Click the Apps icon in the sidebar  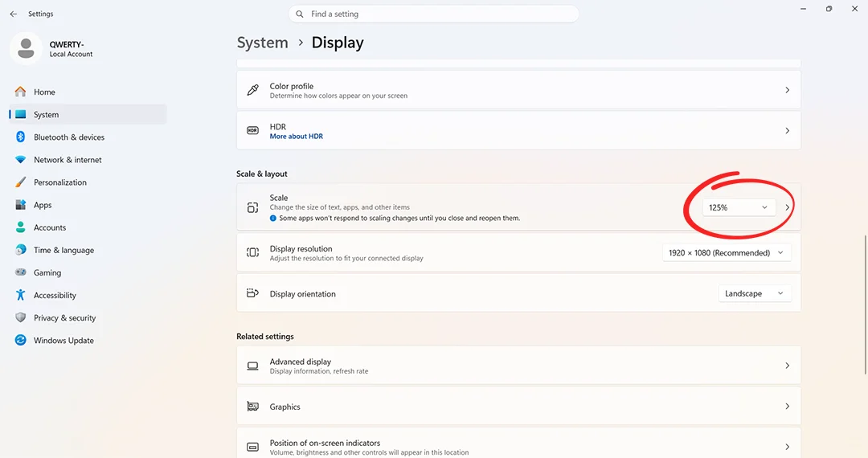pos(20,205)
